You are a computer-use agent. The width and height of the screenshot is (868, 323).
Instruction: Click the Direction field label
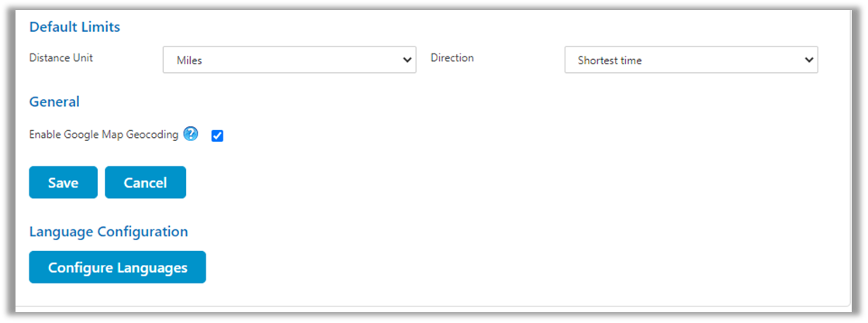tap(451, 58)
